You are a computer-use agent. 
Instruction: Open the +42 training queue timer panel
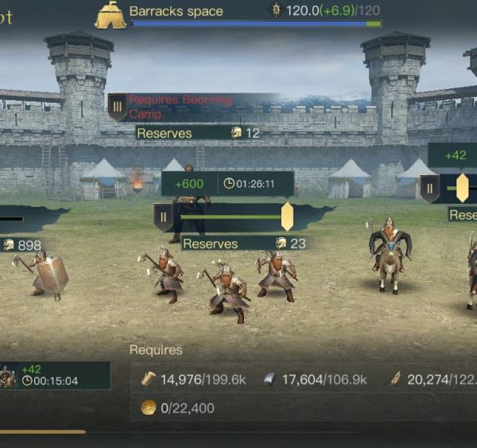[55, 376]
